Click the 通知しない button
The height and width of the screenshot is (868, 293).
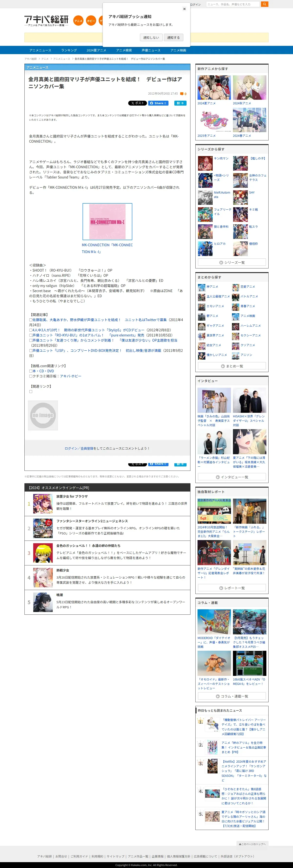point(151,37)
